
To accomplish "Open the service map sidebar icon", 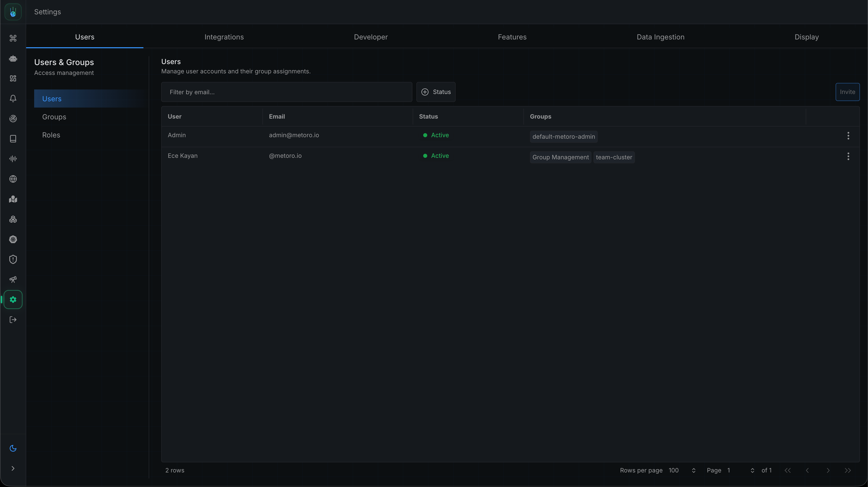I will tap(13, 199).
